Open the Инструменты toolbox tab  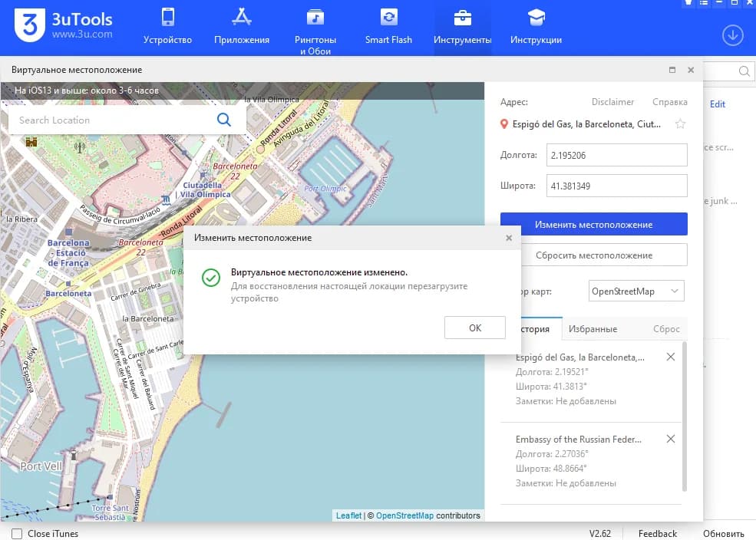pyautogui.click(x=462, y=28)
